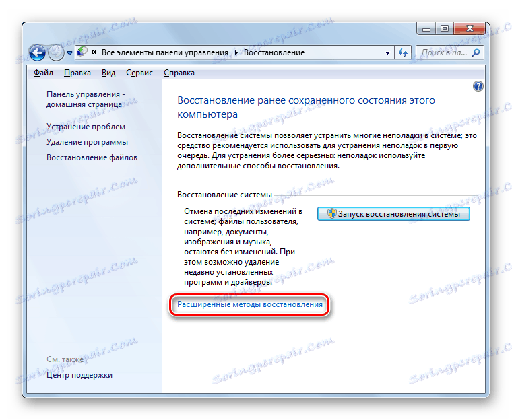Go to Панель управления - домашняя страница
512x420 pixels.
pyautogui.click(x=86, y=99)
